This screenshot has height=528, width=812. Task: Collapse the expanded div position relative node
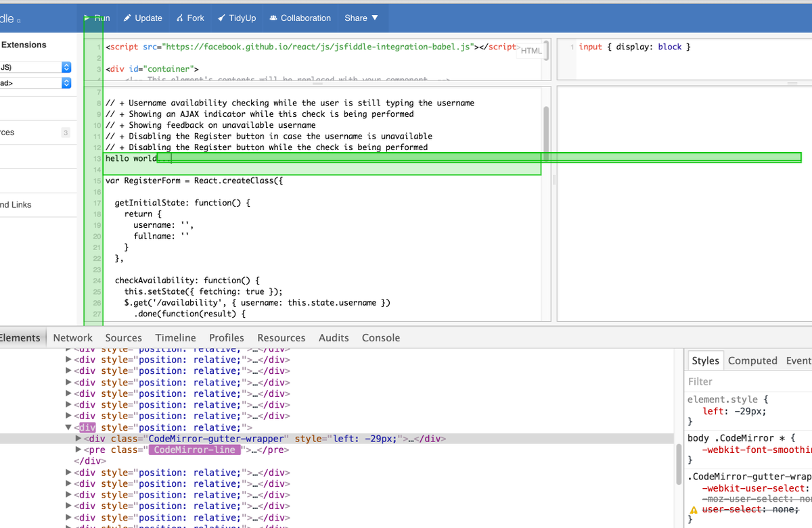[x=68, y=427]
